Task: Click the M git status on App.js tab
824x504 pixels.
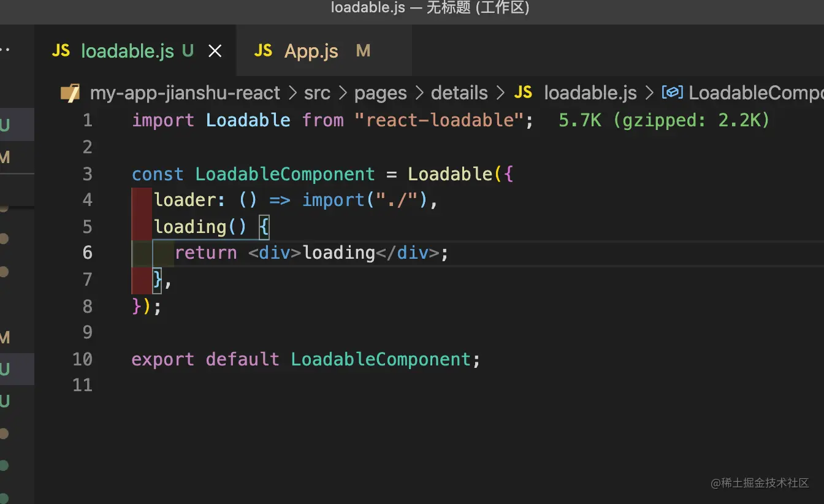Action: 363,51
